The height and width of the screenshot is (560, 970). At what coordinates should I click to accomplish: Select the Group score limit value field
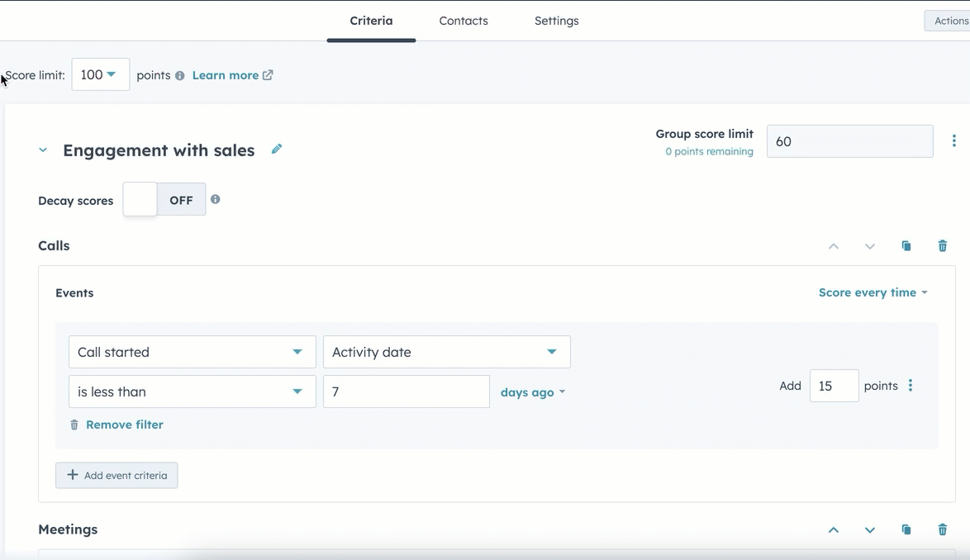tap(849, 140)
